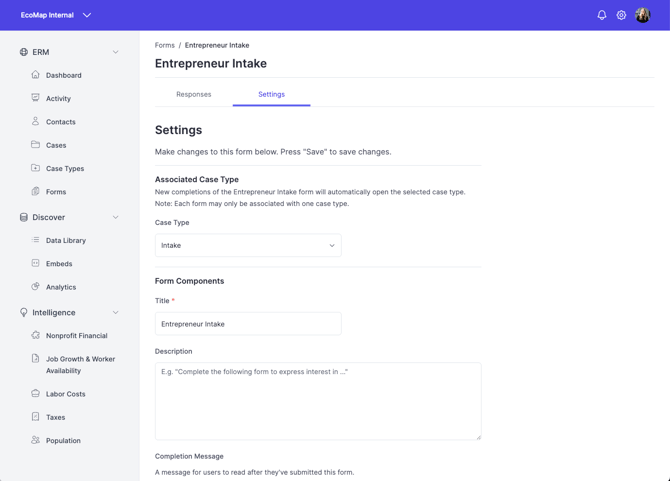Select the Embeds icon in sidebar
Image resolution: width=670 pixels, height=481 pixels.
[35, 263]
